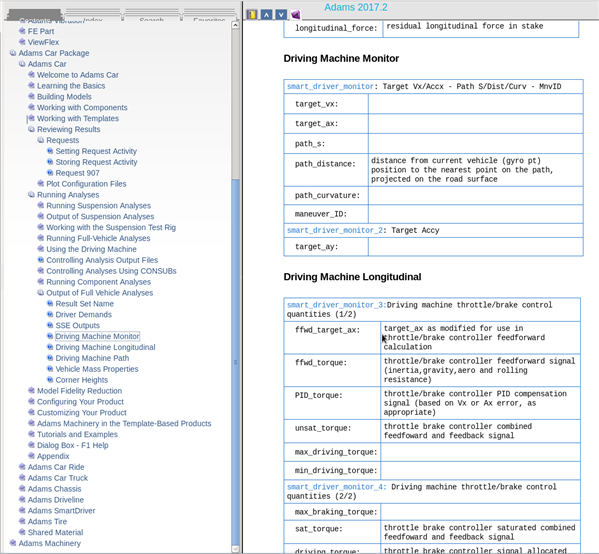
Task: Open the smart_driver_monitor link
Action: point(330,86)
